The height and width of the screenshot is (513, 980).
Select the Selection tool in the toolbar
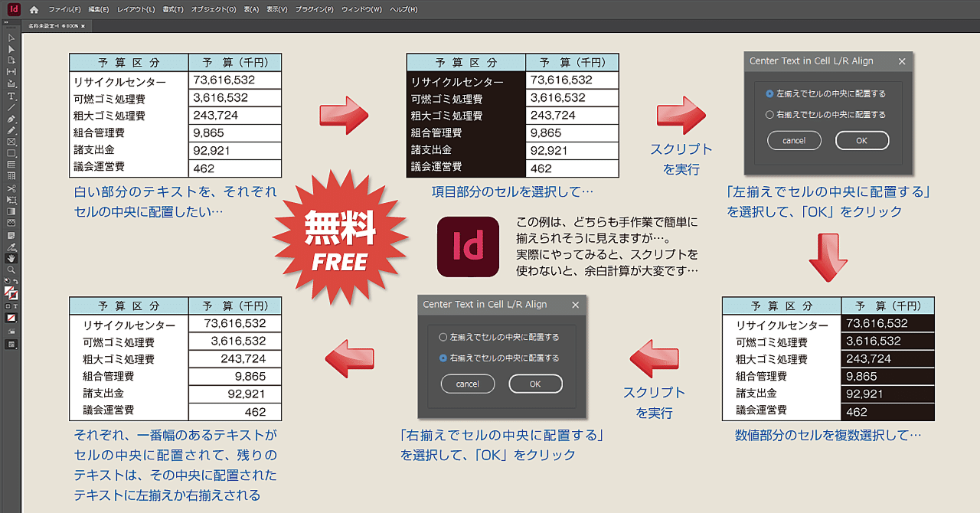[x=11, y=38]
